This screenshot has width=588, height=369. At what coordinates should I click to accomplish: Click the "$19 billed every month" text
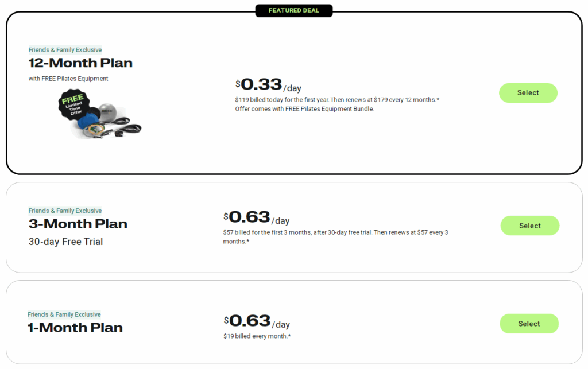click(x=257, y=336)
